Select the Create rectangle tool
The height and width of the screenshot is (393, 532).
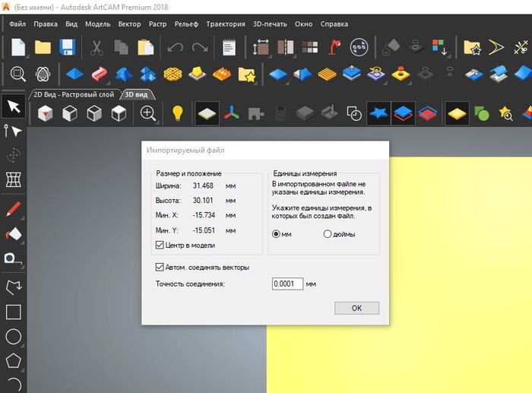[x=13, y=312]
